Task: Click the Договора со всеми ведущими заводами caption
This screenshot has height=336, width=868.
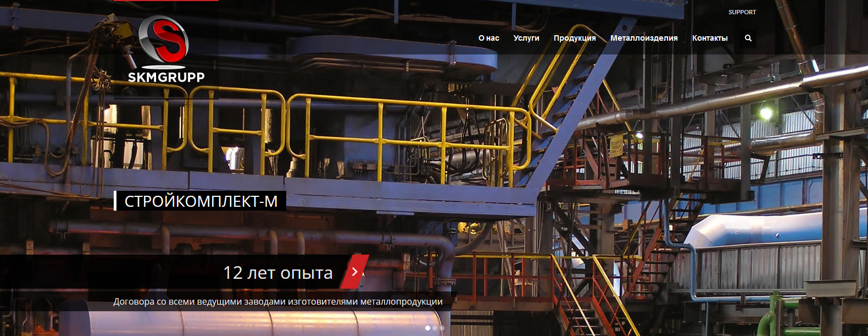Action: coord(277,301)
